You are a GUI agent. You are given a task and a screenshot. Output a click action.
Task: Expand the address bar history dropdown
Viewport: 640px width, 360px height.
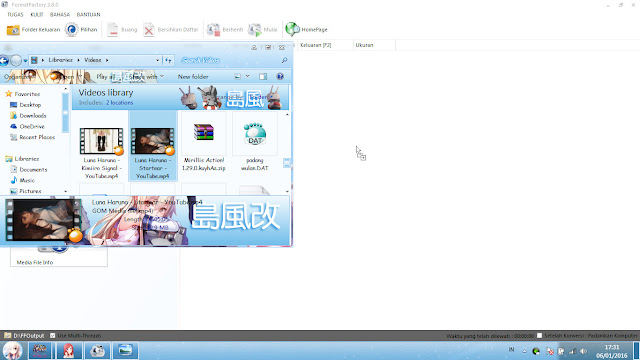[x=158, y=60]
